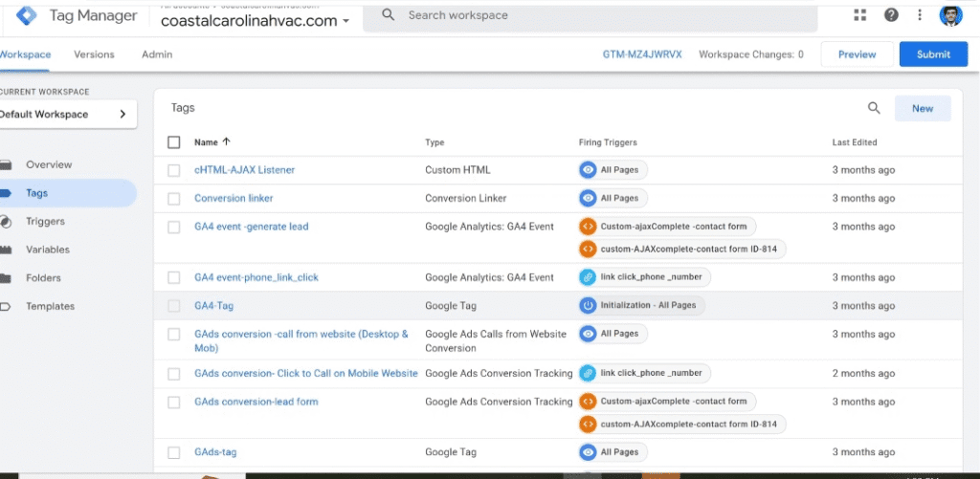Check the GAds-tag row checkbox
This screenshot has width=980, height=479.
pyautogui.click(x=174, y=453)
